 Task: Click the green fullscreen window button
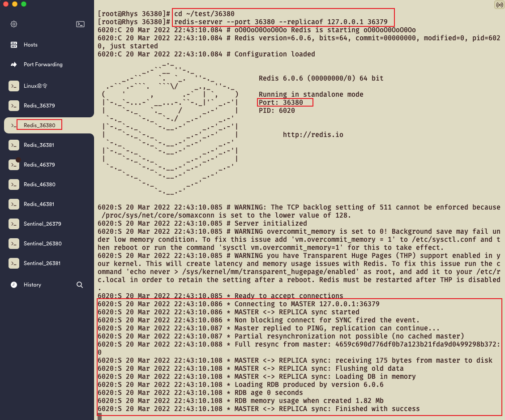click(x=24, y=4)
